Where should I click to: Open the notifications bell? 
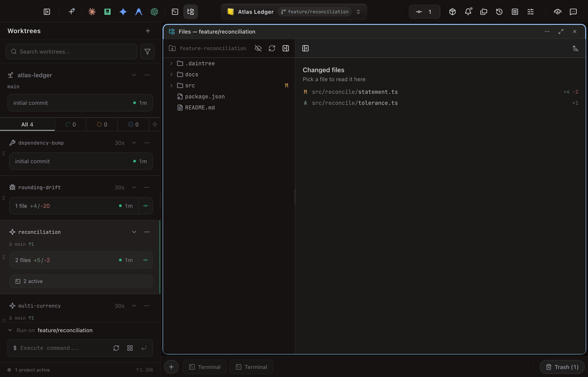point(468,12)
